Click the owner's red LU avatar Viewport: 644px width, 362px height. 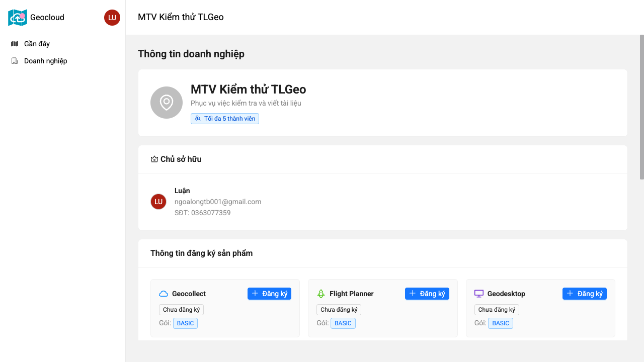pyautogui.click(x=158, y=202)
